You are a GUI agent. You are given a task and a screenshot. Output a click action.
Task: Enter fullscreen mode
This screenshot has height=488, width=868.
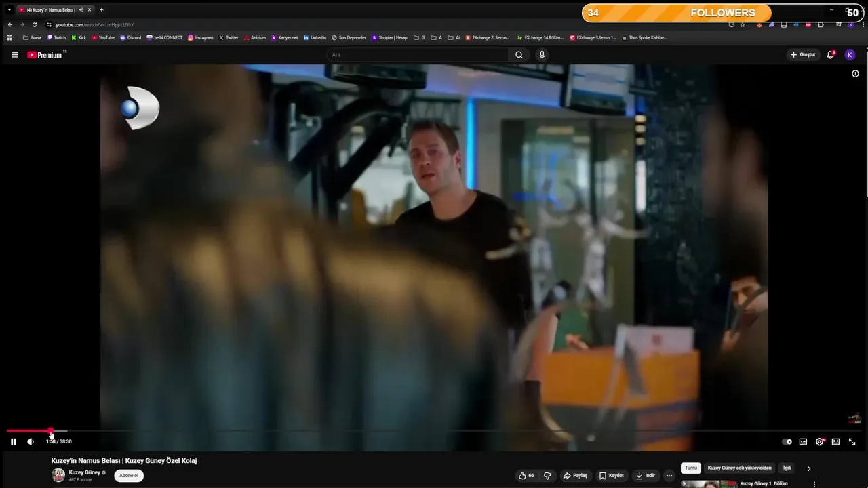click(852, 441)
